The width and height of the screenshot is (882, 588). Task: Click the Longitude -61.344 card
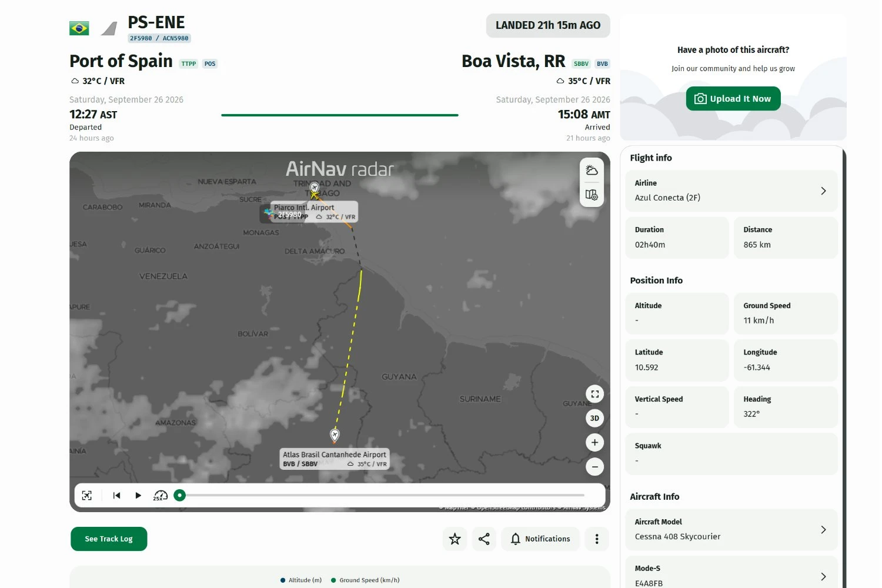[786, 360]
